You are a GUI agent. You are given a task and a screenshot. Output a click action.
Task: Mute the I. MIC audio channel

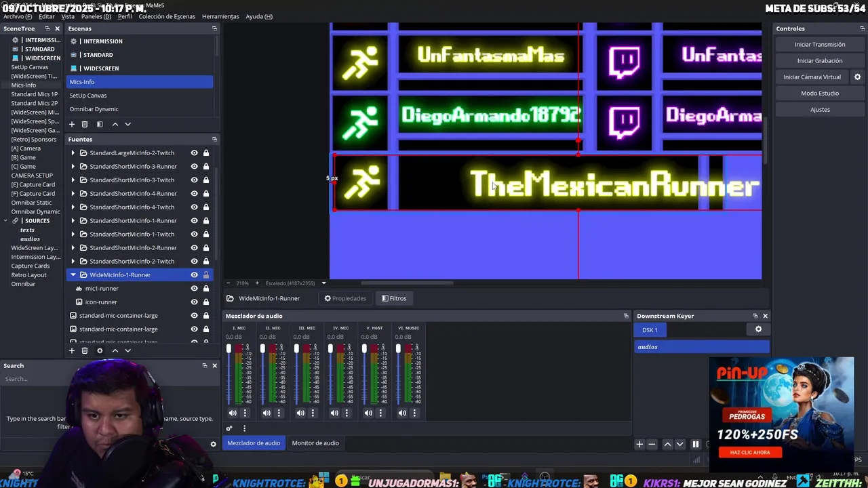(233, 413)
